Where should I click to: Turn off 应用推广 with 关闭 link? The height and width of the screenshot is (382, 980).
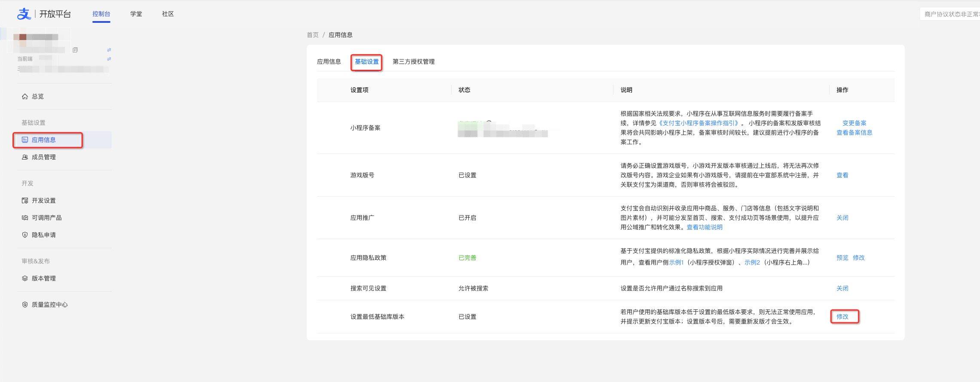[842, 218]
